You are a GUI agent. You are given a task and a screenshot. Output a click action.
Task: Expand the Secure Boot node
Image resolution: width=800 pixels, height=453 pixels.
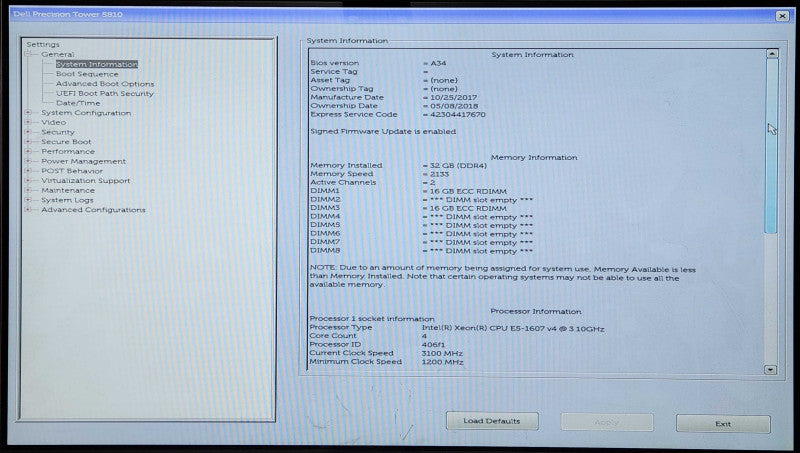click(x=29, y=142)
